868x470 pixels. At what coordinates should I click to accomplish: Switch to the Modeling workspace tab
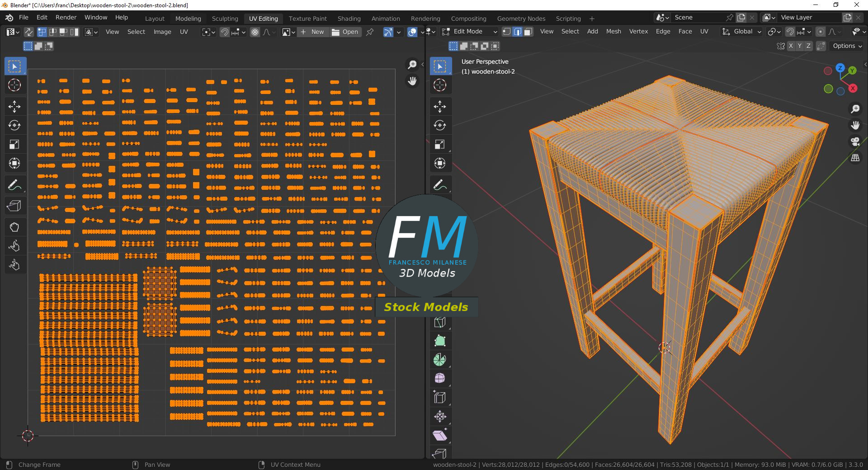(x=188, y=19)
